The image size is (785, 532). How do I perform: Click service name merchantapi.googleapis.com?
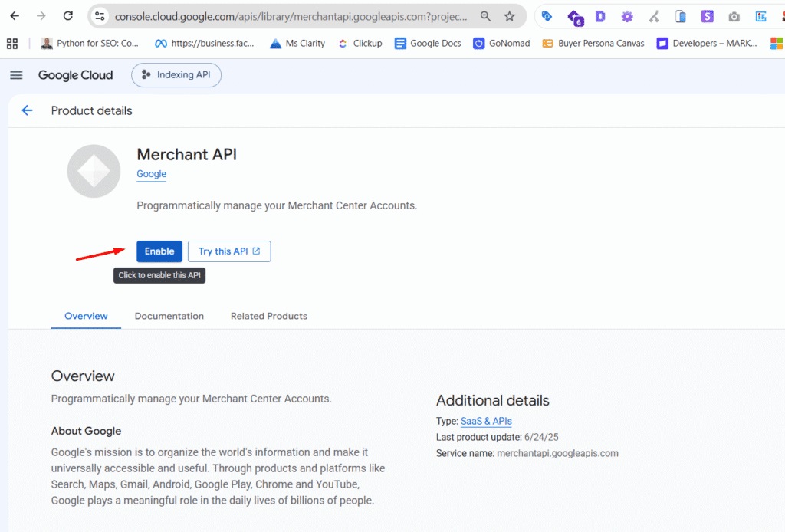pos(558,453)
